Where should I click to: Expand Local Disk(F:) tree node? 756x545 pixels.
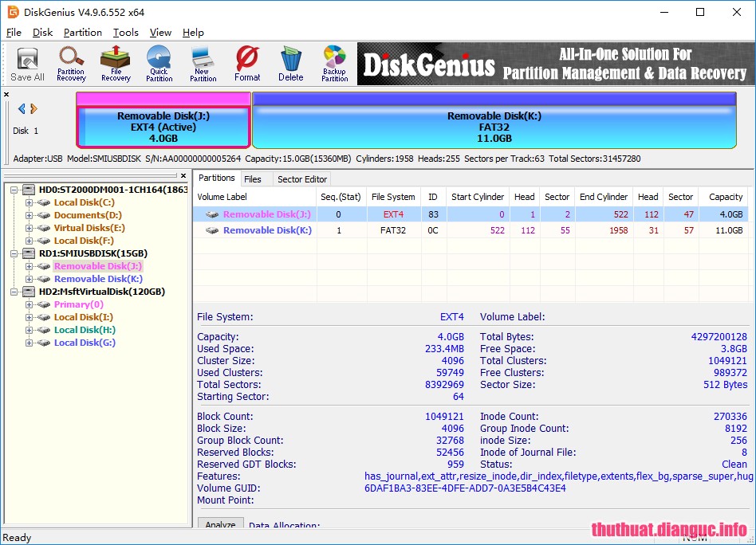pos(29,241)
